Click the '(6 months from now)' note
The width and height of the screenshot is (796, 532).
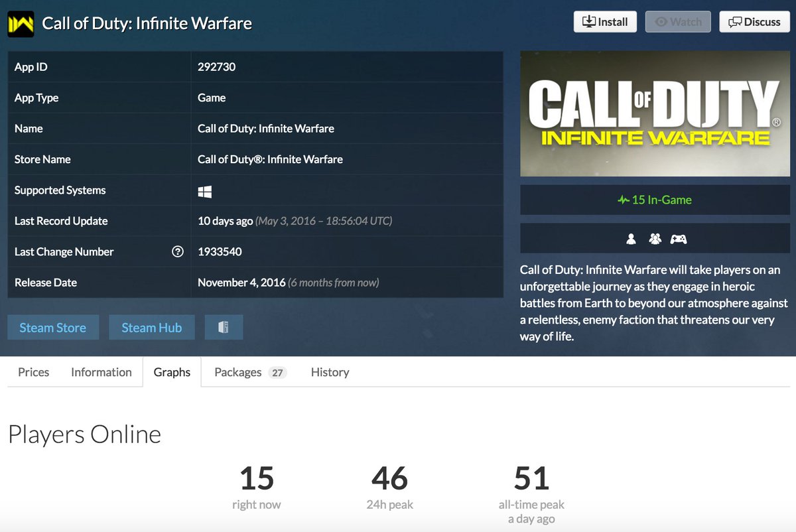pyautogui.click(x=334, y=283)
